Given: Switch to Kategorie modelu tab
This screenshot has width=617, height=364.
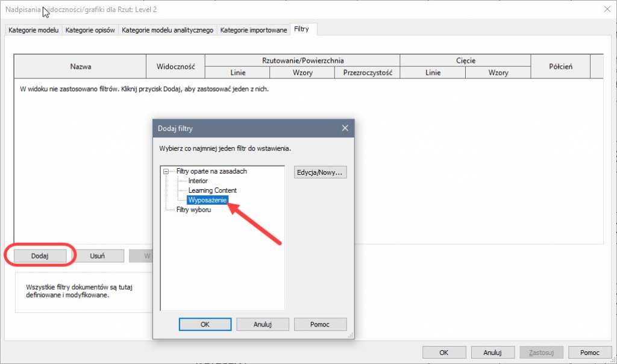Looking at the screenshot, I should click(x=34, y=30).
